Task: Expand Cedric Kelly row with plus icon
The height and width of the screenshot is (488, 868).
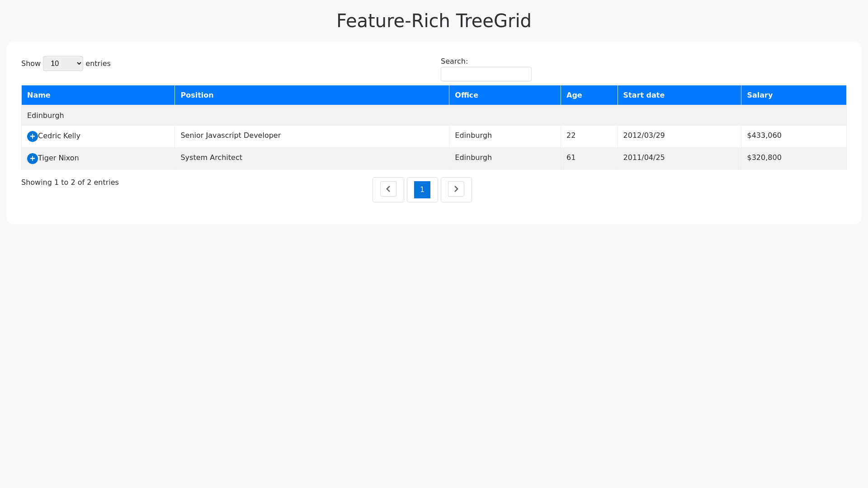Action: coord(33,136)
